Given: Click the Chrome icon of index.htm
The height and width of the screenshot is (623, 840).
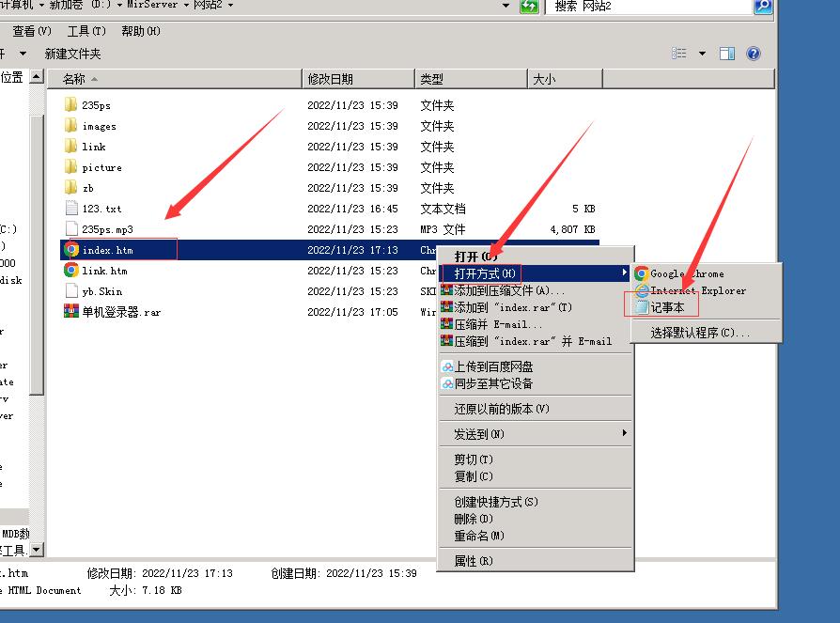Looking at the screenshot, I should point(71,250).
